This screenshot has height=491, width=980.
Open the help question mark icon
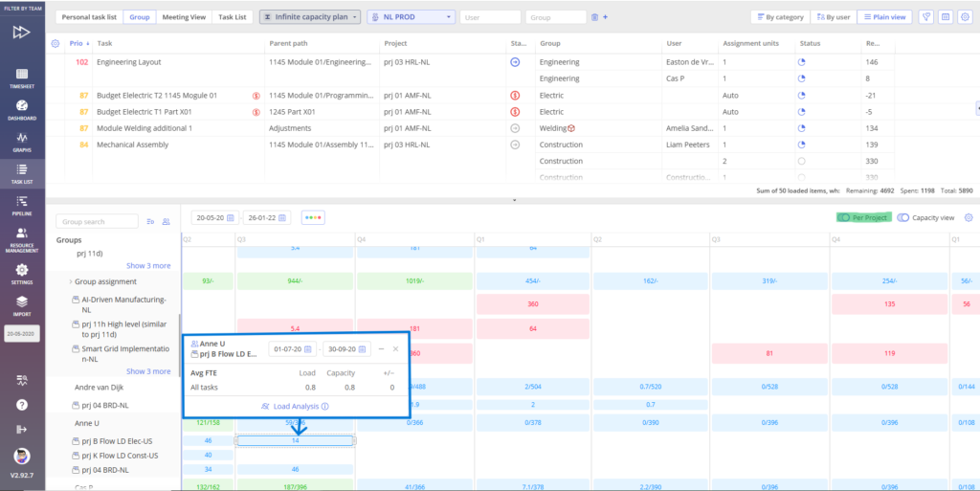pyautogui.click(x=22, y=404)
